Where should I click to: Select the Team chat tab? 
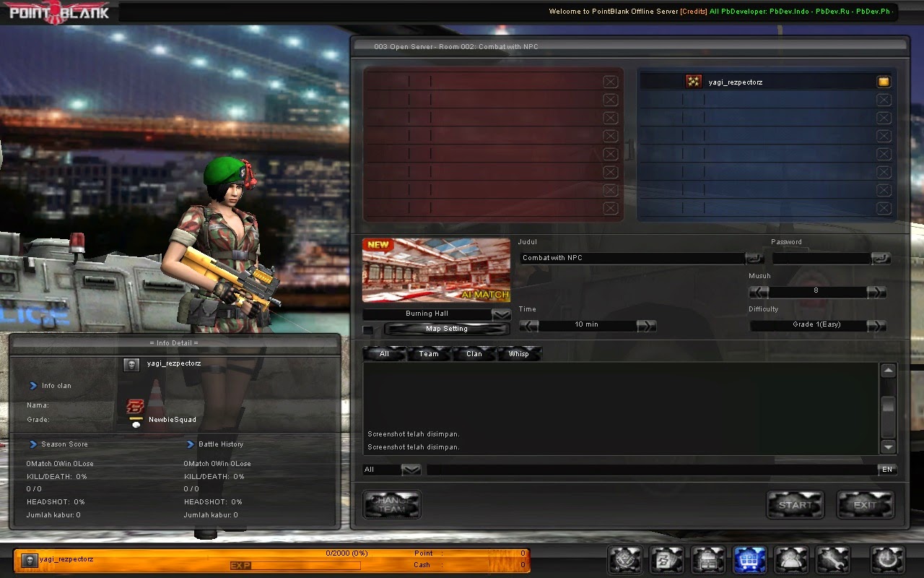click(x=429, y=354)
